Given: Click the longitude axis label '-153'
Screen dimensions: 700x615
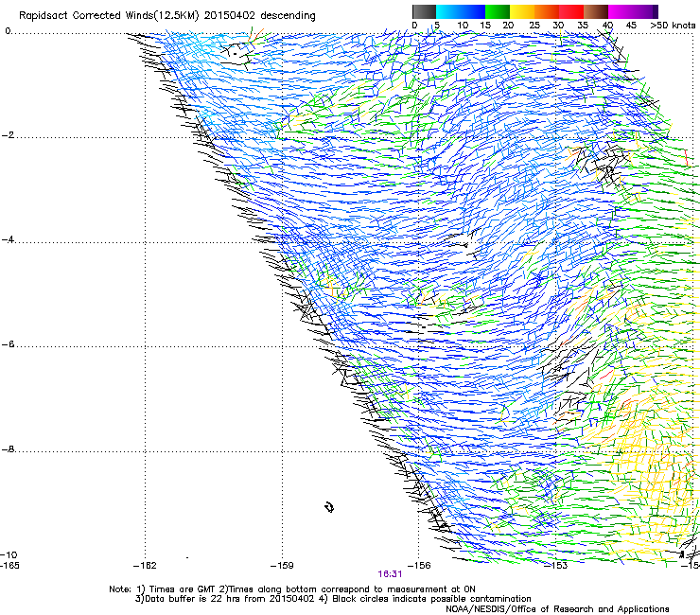Looking at the screenshot, I should pyautogui.click(x=556, y=566).
